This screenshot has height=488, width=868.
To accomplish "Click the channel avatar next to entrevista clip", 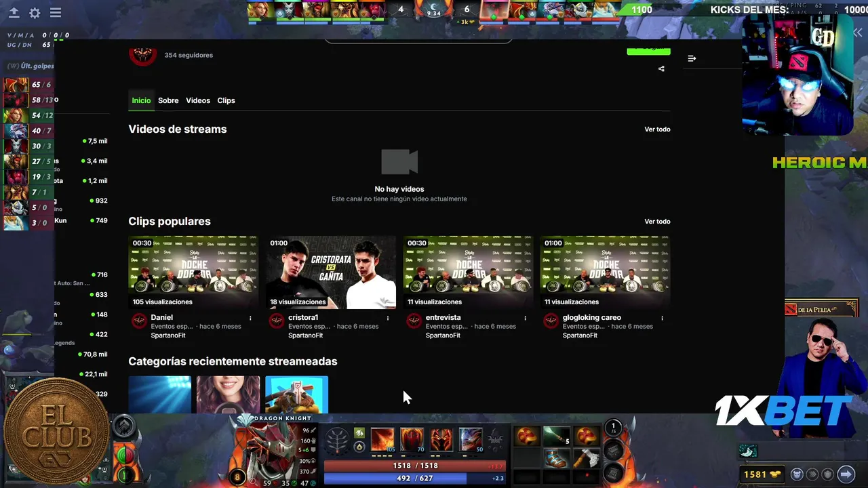I will point(414,321).
